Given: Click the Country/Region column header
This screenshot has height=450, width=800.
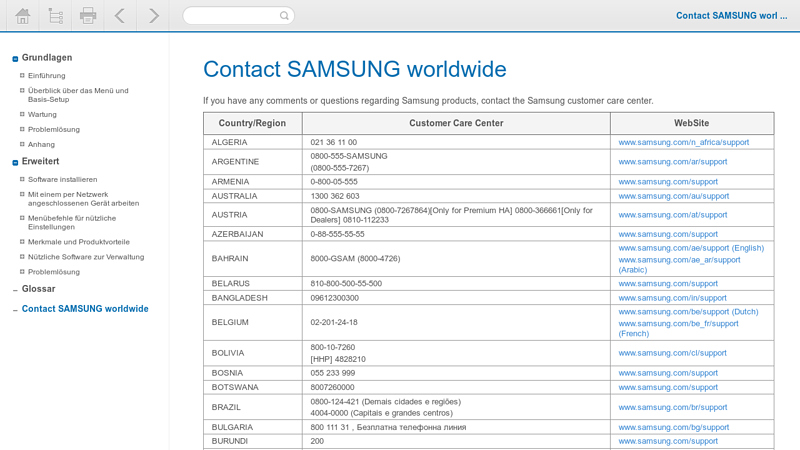Looking at the screenshot, I should (253, 123).
